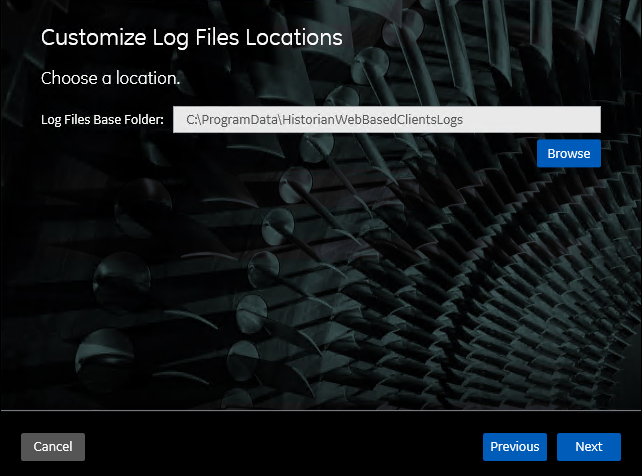This screenshot has width=642, height=476.
Task: Click the 'Choose a location.' text
Action: pos(111,78)
